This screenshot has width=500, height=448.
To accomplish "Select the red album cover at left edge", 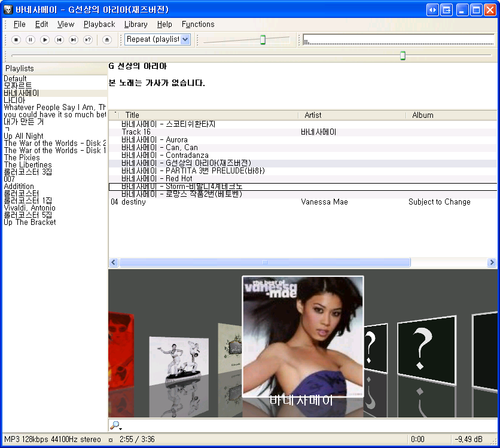I will click(121, 349).
